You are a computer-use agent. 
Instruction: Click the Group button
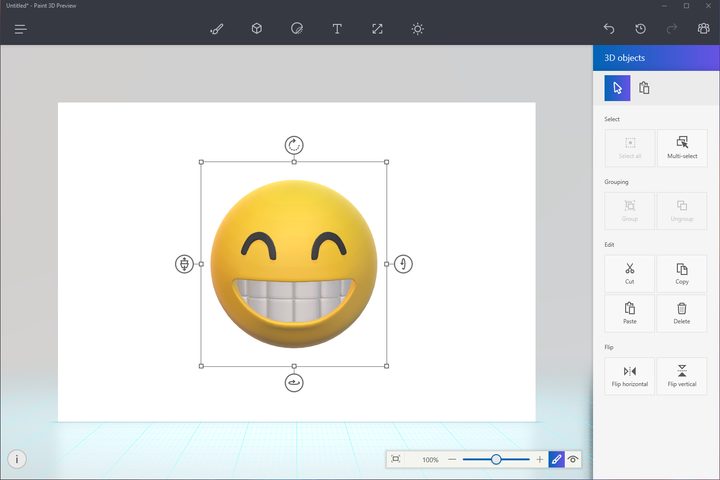[x=630, y=211]
